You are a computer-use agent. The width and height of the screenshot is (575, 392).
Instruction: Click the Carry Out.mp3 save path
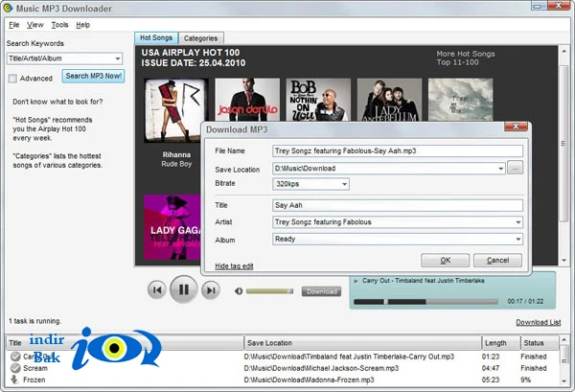click(349, 357)
